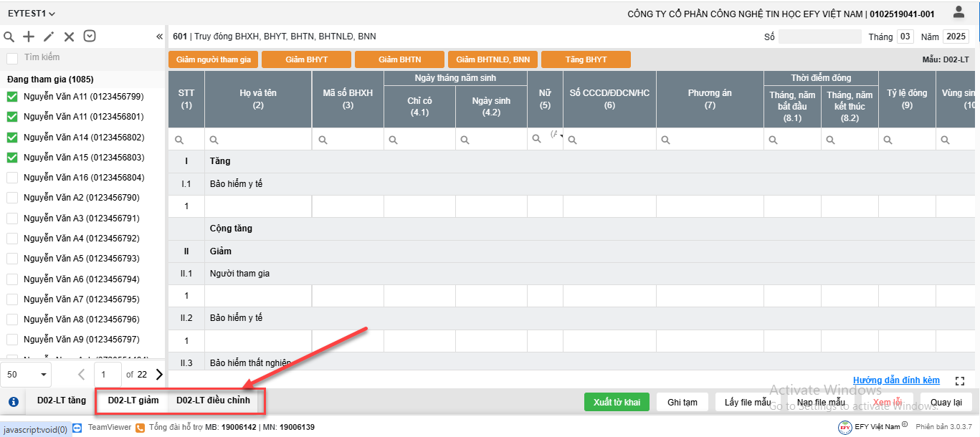Uncheck Nguyễn Văn A14 (0123456802)

[12, 137]
